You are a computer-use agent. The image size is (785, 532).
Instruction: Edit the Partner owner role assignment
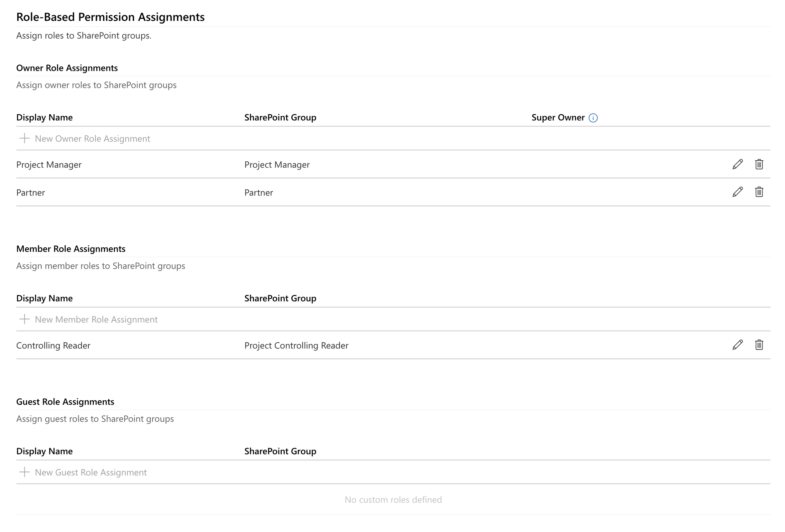(x=737, y=193)
